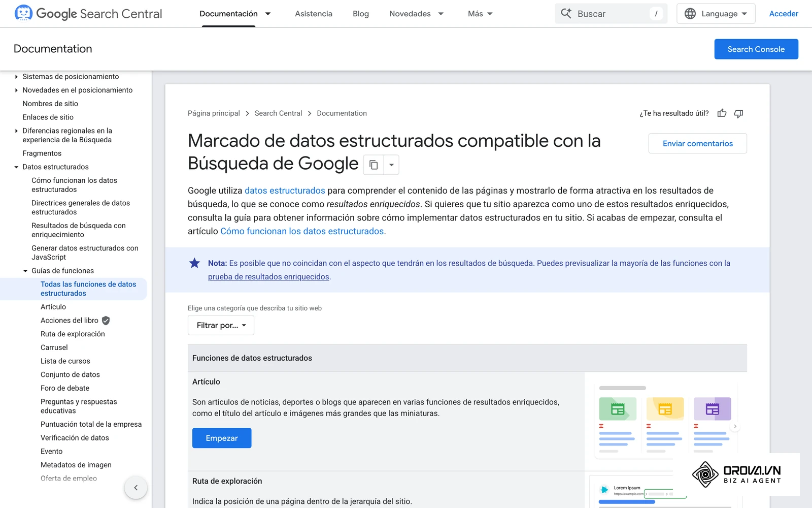The image size is (812, 508).
Task: Open prueba de resultados enriquecidos link
Action: pos(268,277)
